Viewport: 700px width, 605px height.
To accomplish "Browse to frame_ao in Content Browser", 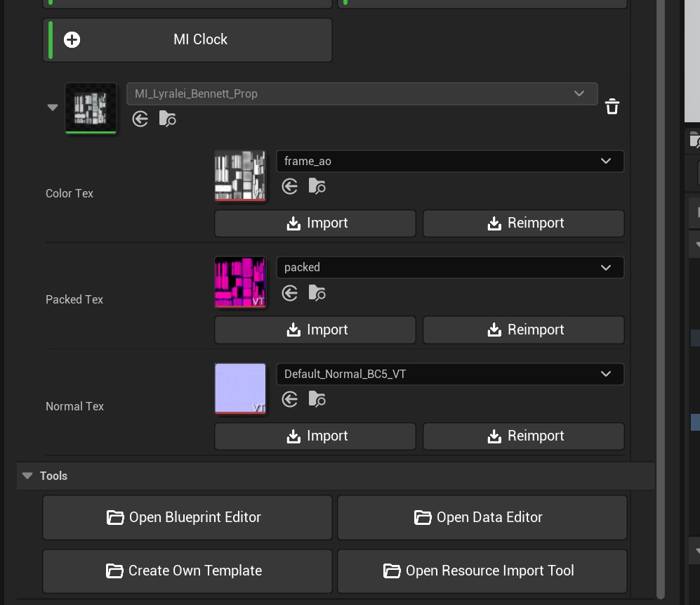I will pyautogui.click(x=317, y=186).
